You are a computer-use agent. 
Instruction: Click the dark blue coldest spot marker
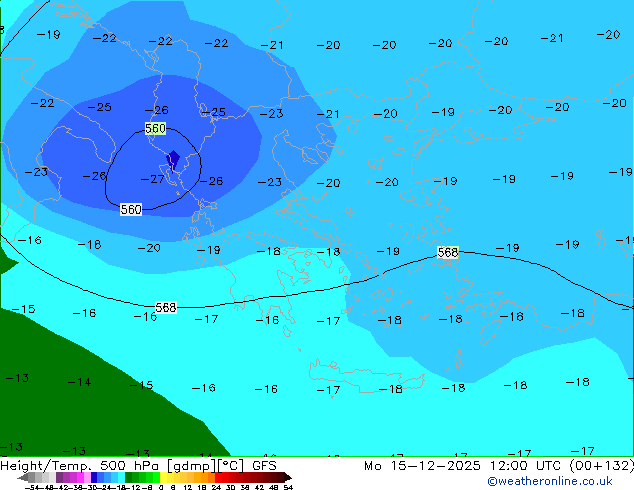tap(173, 161)
